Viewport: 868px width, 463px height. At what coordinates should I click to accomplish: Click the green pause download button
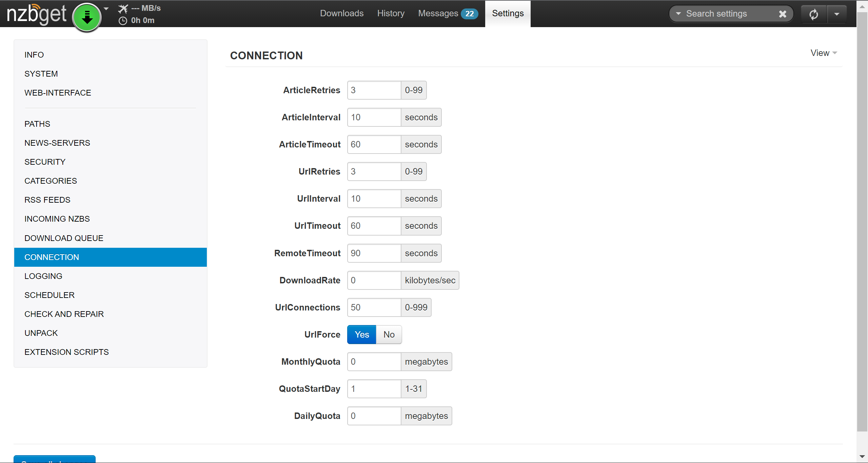87,17
